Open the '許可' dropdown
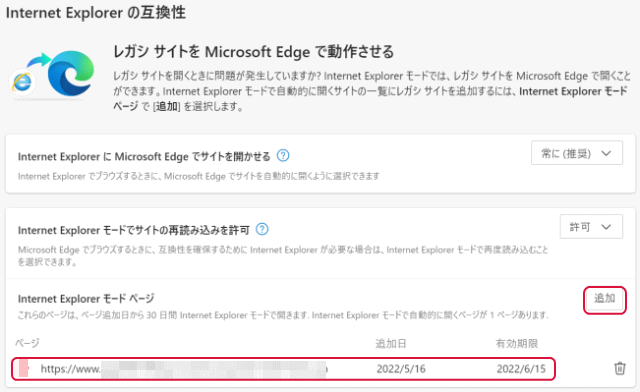This screenshot has height=392, width=640. pos(591,227)
